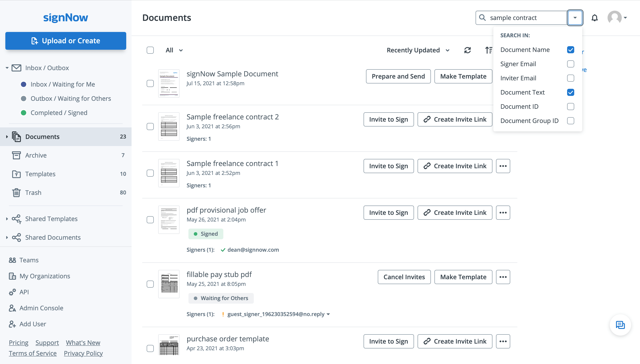Click the Upload or Create button
Image resolution: width=640 pixels, height=364 pixels.
[x=66, y=40]
